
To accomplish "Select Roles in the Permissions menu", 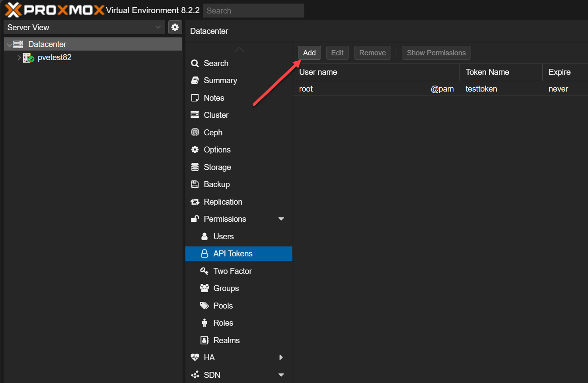I will [223, 323].
